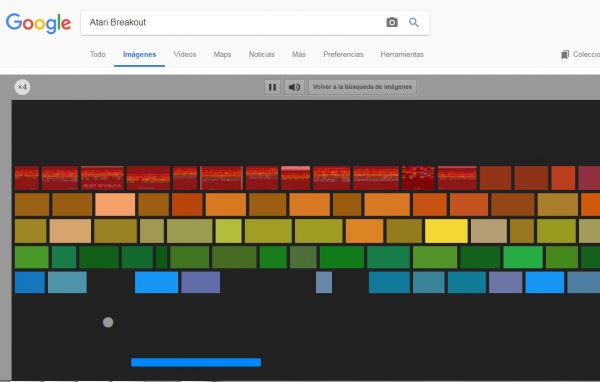Click the bright yellow brick

(x=446, y=231)
